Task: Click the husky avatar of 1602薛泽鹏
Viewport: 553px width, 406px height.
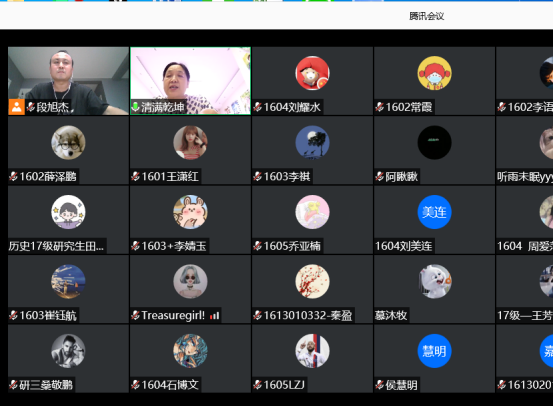Action: (68, 143)
